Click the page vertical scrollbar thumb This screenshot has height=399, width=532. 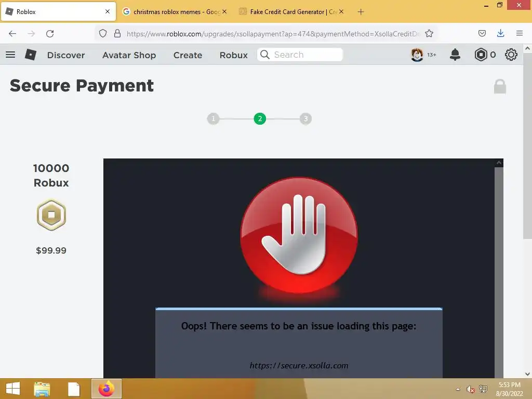pyautogui.click(x=527, y=146)
